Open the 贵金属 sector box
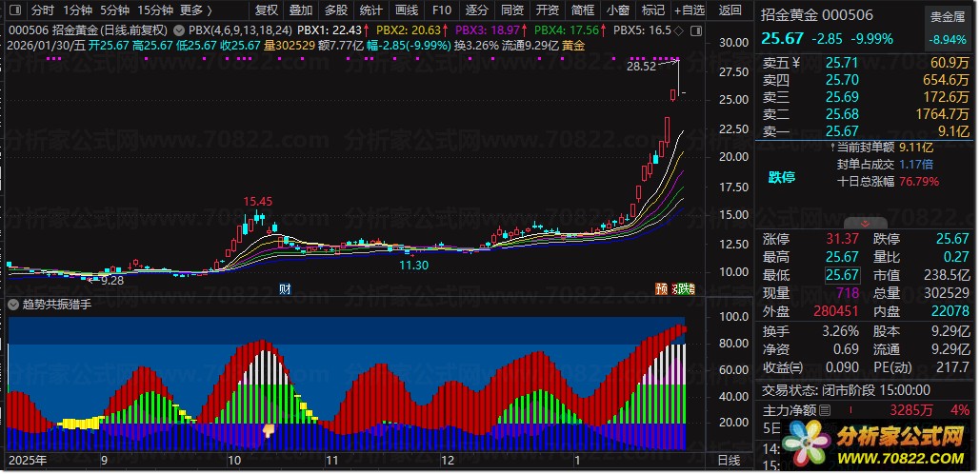The image size is (980, 474). click(x=947, y=29)
